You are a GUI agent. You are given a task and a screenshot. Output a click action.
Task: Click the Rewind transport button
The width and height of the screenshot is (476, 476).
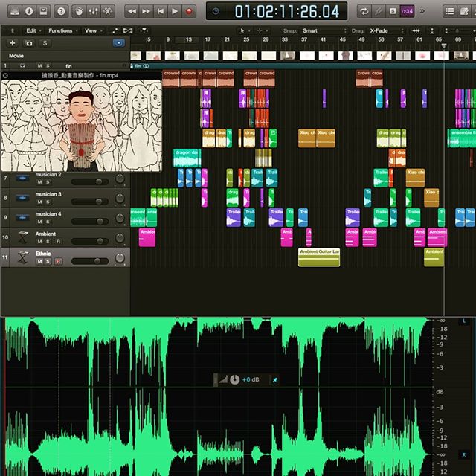(x=132, y=11)
